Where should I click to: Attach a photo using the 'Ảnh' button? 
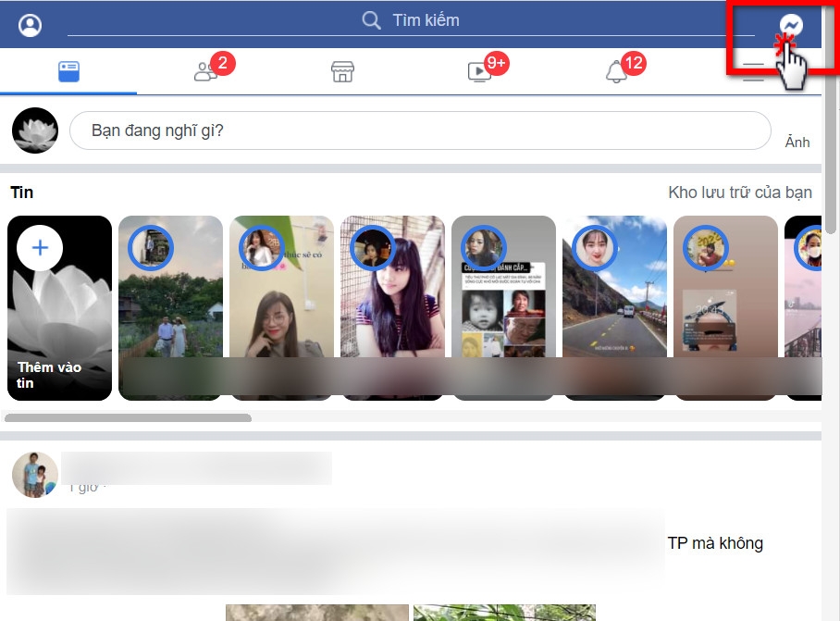click(x=797, y=142)
